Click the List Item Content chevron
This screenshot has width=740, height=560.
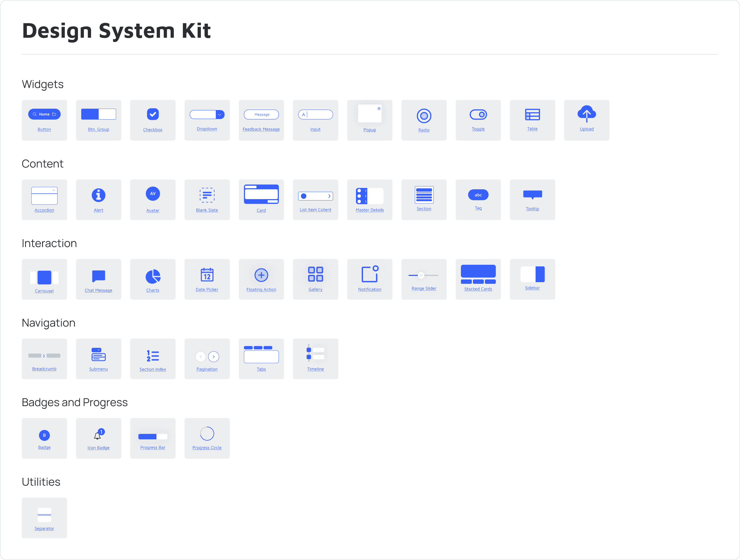[x=329, y=196]
